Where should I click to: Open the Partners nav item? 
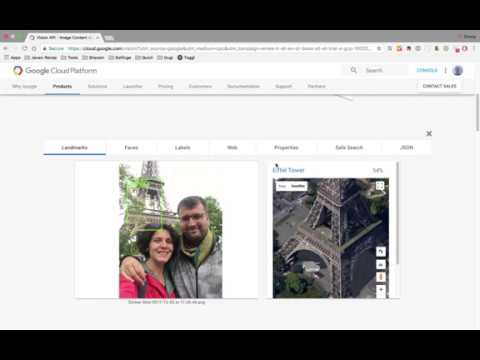tap(316, 86)
